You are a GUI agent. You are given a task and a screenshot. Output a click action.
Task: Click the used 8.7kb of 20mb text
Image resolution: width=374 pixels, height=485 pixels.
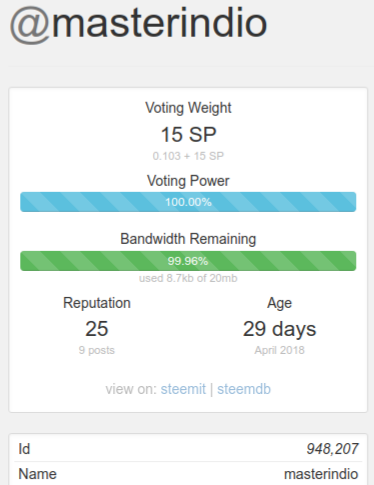(x=188, y=278)
